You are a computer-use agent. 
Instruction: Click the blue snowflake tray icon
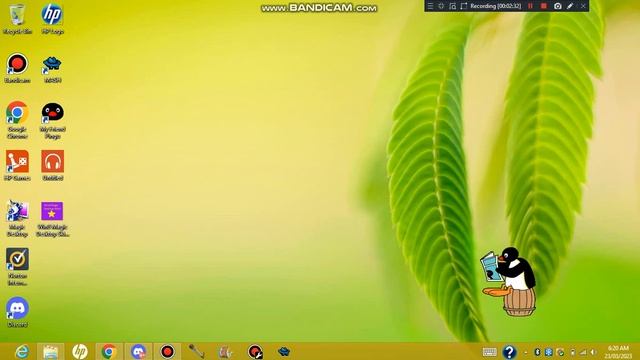click(x=549, y=352)
